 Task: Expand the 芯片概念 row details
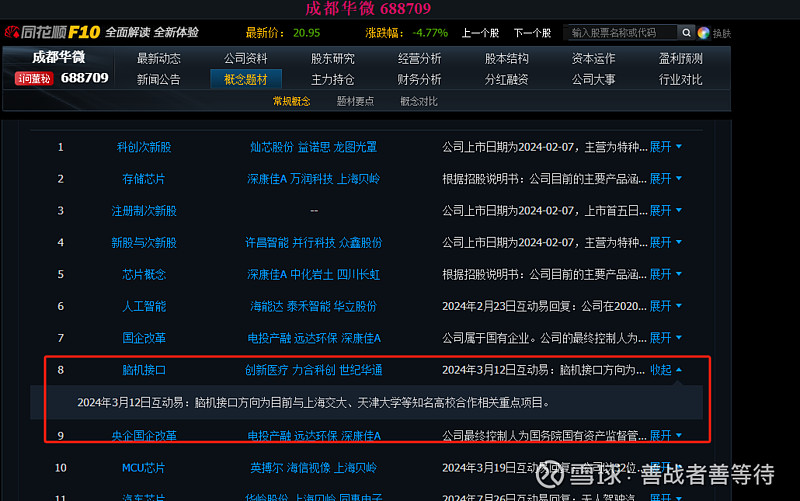tap(665, 274)
